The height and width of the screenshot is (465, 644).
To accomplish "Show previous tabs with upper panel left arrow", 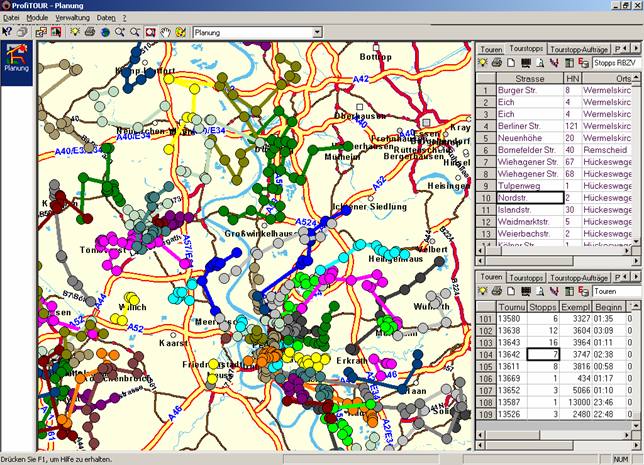I will click(x=626, y=48).
